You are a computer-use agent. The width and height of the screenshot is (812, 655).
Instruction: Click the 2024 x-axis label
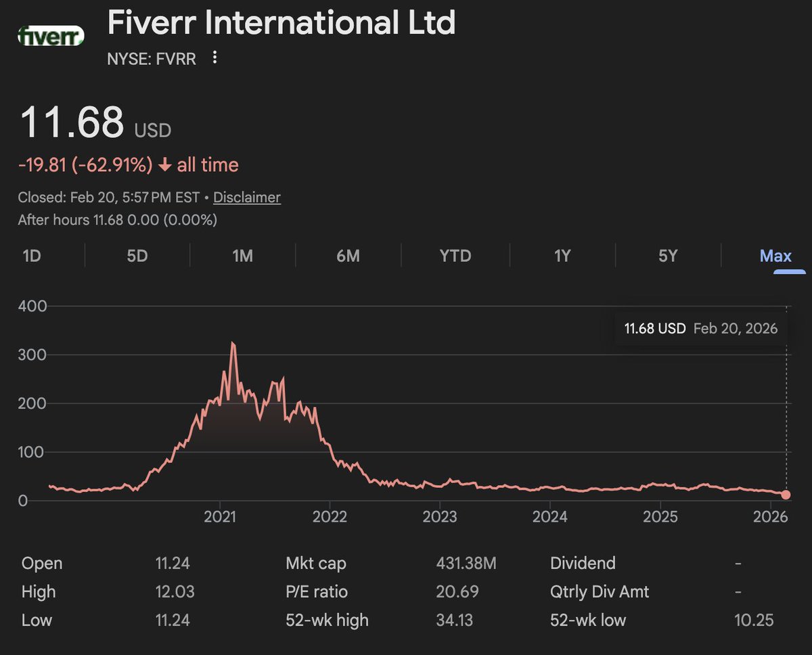point(550,518)
